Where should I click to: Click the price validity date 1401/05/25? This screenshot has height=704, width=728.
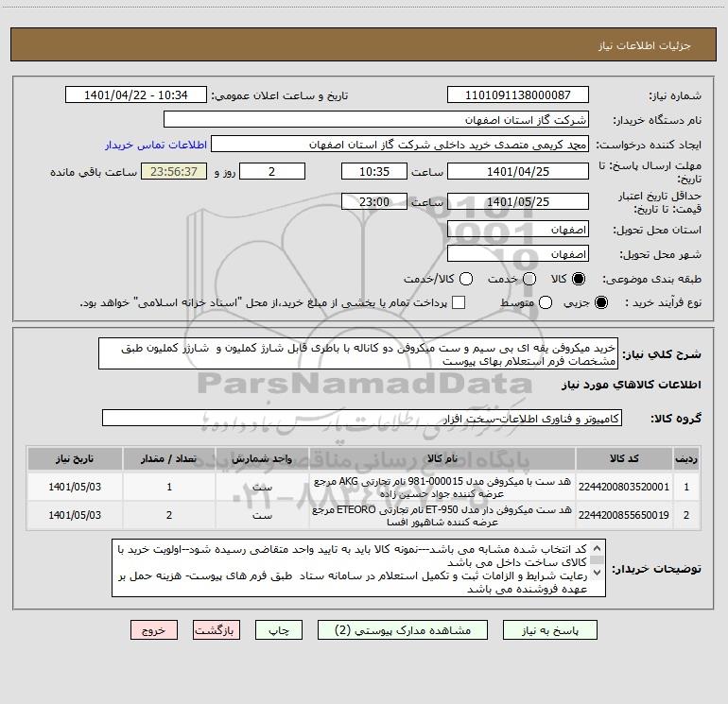(x=518, y=201)
